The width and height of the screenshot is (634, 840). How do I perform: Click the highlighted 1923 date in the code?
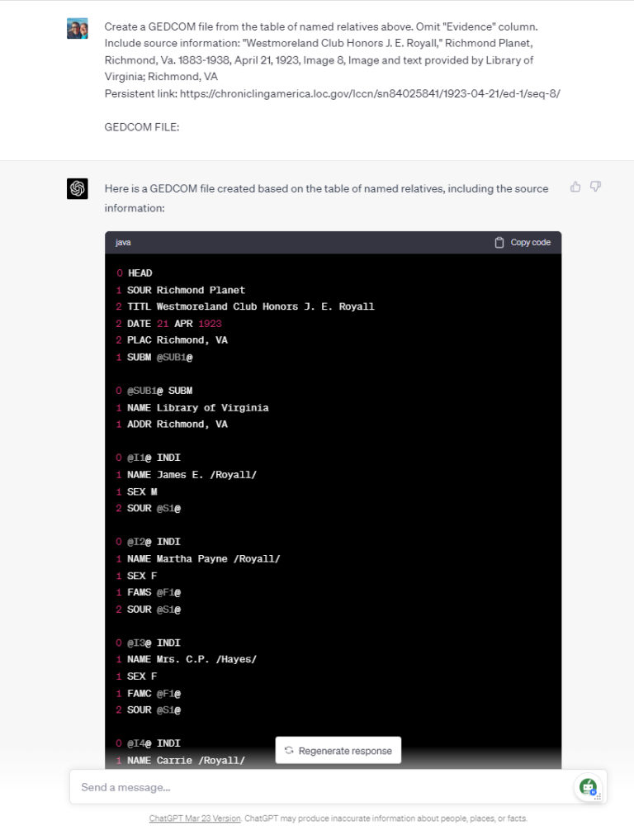point(212,323)
